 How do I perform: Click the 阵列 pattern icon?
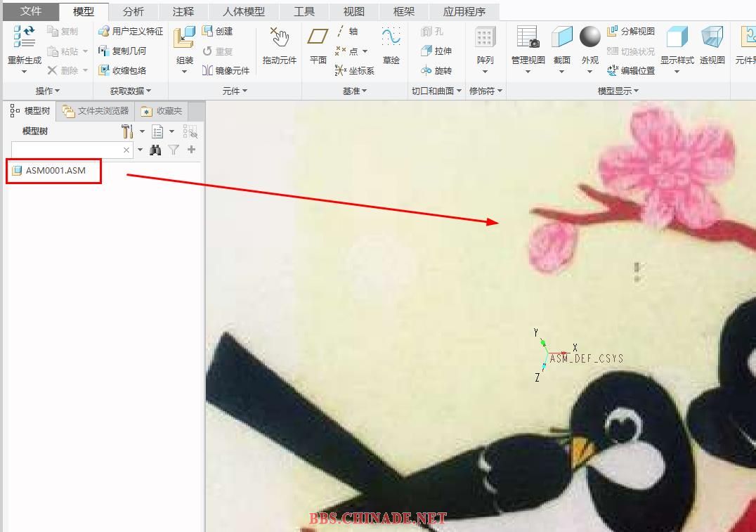(485, 38)
